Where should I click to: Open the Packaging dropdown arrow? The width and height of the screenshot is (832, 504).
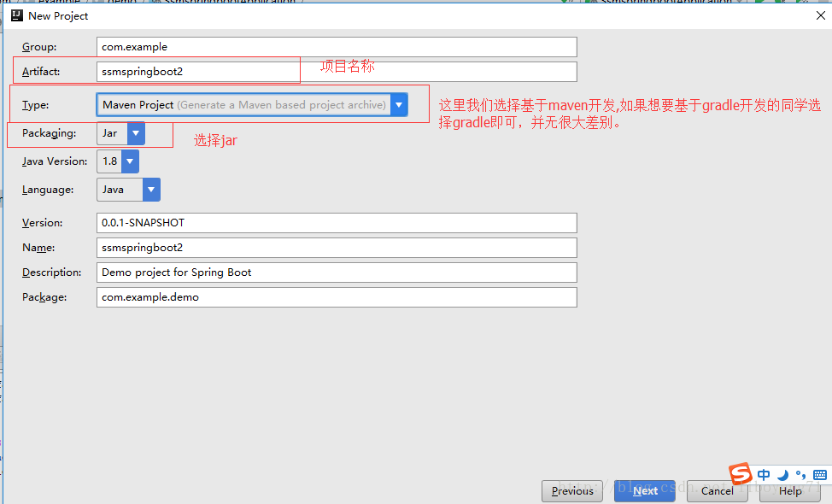[136, 133]
